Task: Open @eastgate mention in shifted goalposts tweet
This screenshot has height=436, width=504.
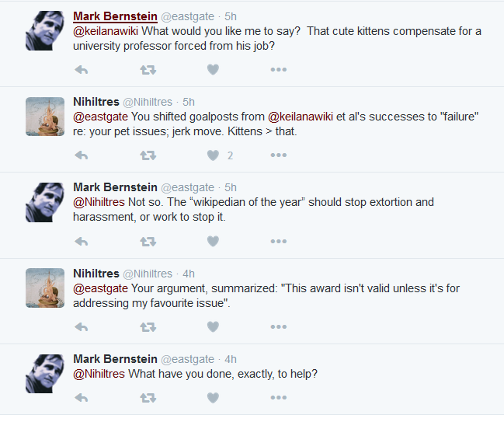Action: [100, 117]
